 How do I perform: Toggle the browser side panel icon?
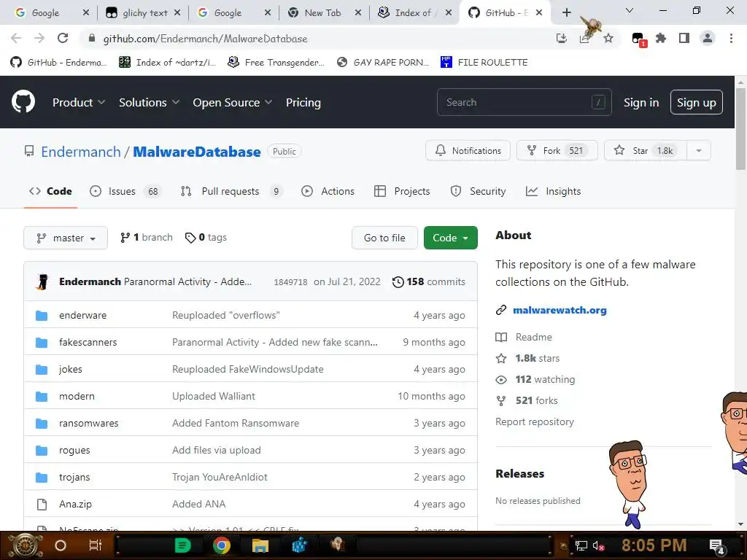[684, 39]
